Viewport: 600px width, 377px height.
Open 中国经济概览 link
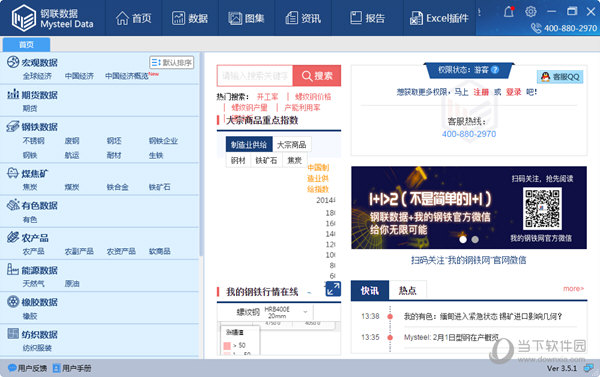click(127, 76)
